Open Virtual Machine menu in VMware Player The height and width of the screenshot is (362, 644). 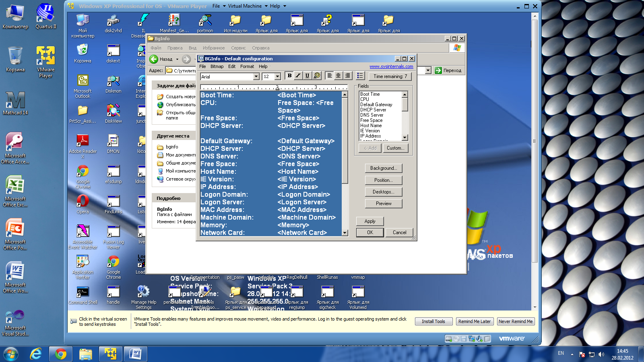coord(245,6)
